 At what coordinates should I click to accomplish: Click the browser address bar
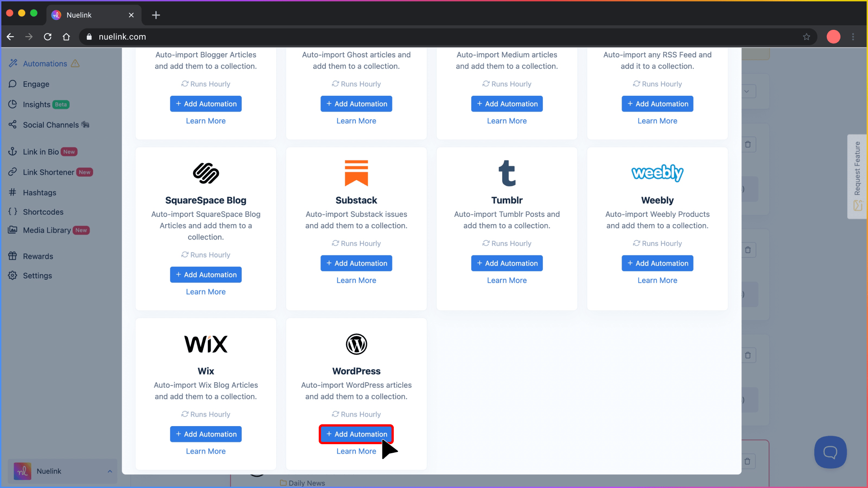448,37
